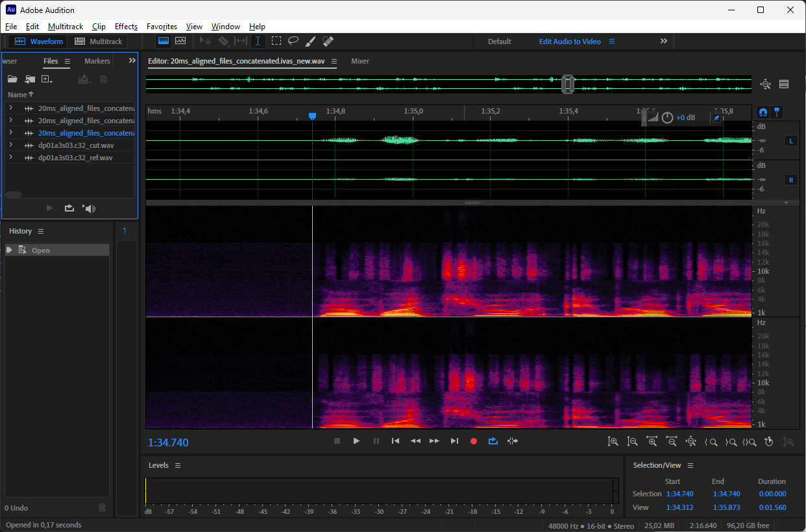806x532 pixels.
Task: Start recording with the Record button
Action: (x=473, y=441)
